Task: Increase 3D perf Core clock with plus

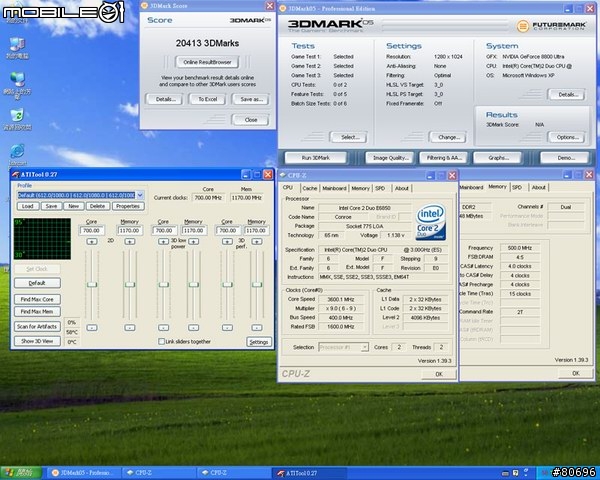Action: 227,242
